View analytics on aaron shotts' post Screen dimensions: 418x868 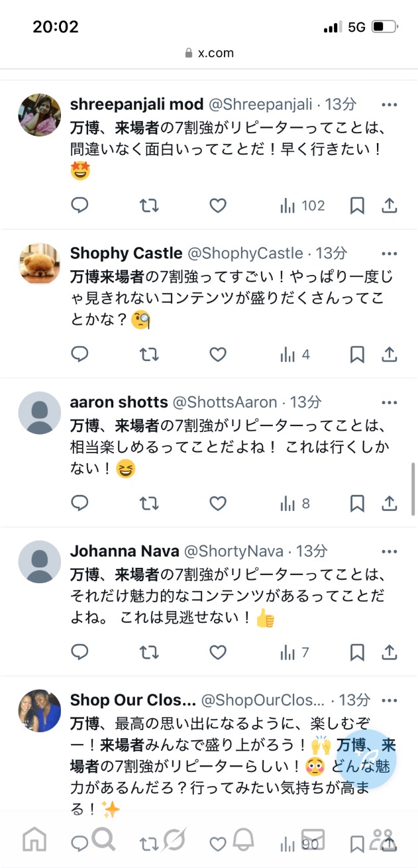(295, 504)
